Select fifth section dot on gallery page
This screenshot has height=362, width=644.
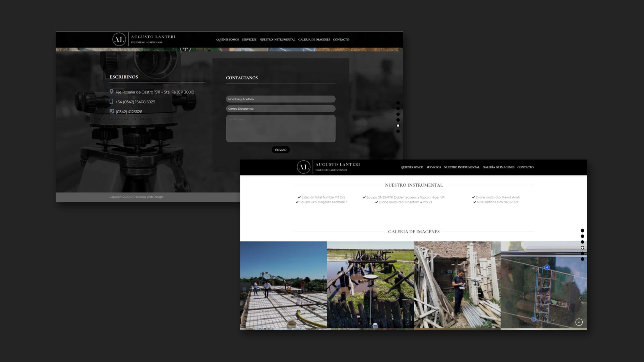582,253
